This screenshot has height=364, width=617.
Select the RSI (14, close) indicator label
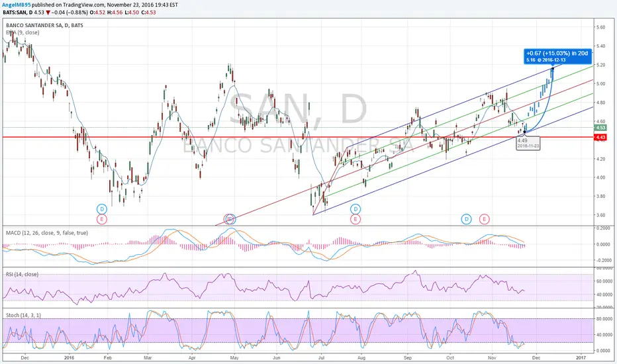click(x=22, y=274)
